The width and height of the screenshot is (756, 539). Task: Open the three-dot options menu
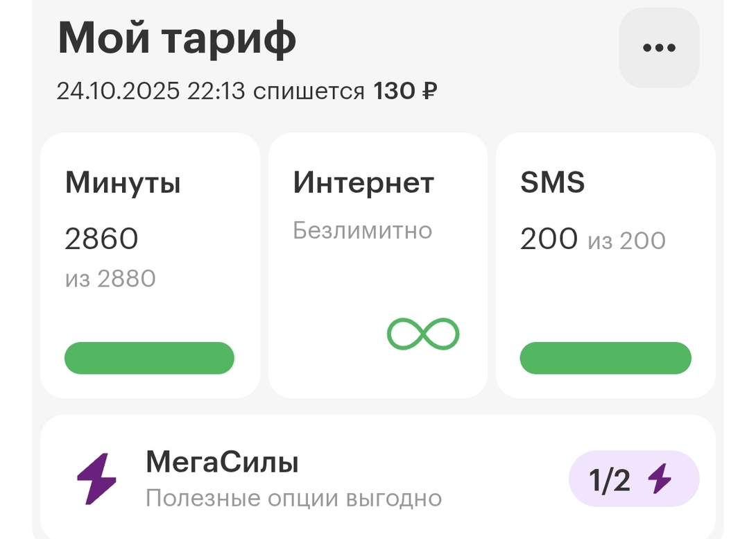click(x=658, y=47)
